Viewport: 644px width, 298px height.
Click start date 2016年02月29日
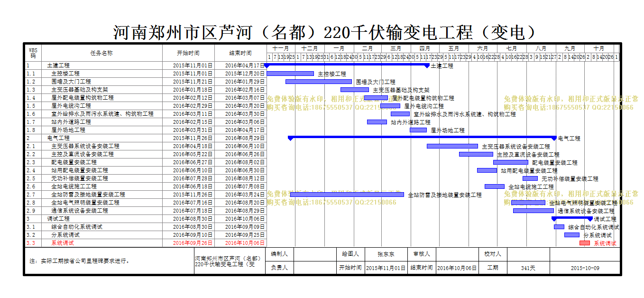click(193, 106)
